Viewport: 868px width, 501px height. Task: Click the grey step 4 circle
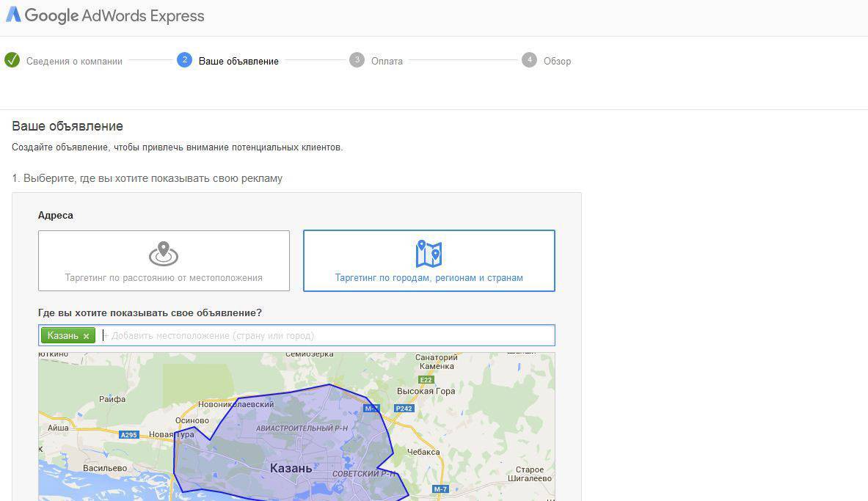[x=529, y=60]
